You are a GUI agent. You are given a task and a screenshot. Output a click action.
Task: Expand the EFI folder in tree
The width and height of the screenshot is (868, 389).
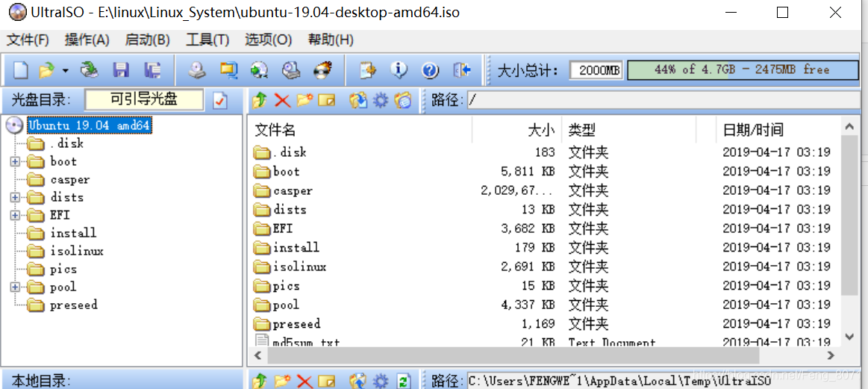pyautogui.click(x=15, y=215)
